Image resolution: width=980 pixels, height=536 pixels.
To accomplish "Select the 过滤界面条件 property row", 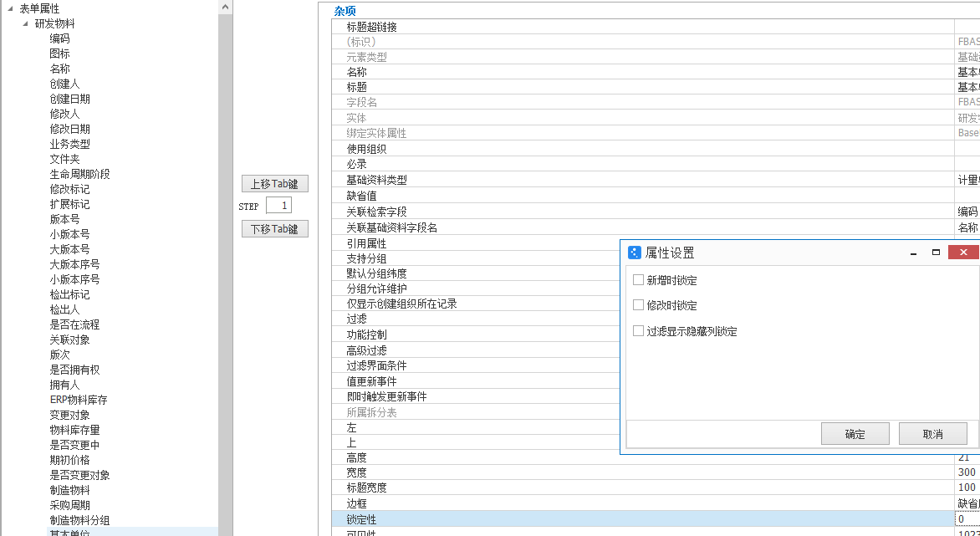I will (476, 366).
